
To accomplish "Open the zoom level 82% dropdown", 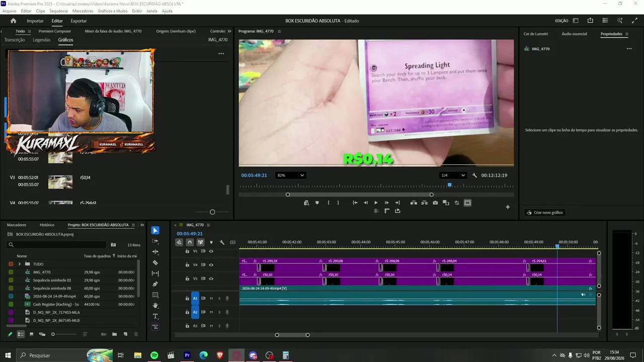I will 291,175.
